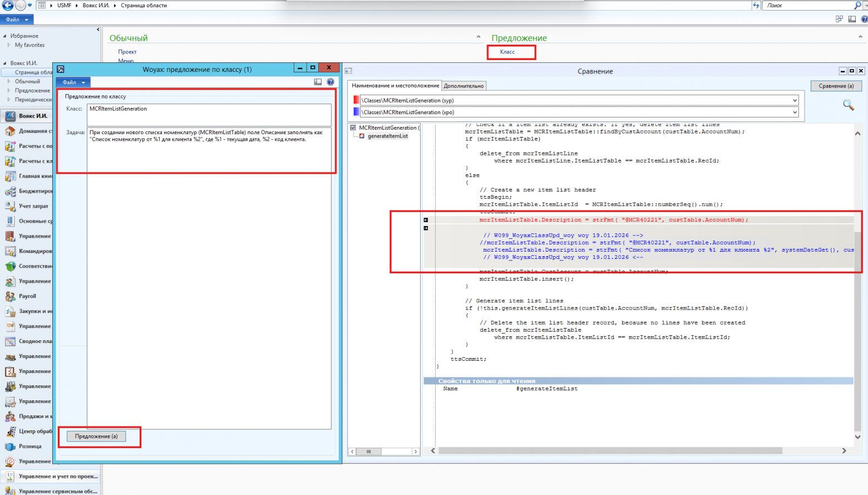Open the Командировки module icon

[10, 251]
